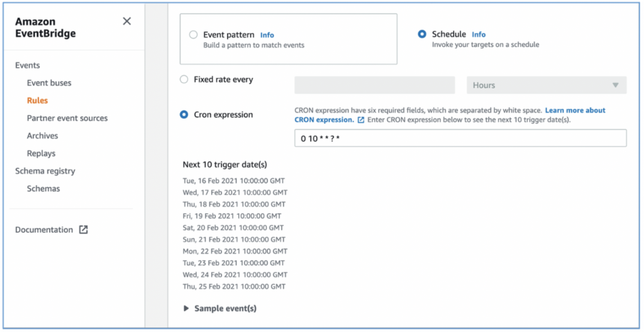Select Wed, 24 Feb 2021 trigger date
644x332 pixels.
(235, 275)
